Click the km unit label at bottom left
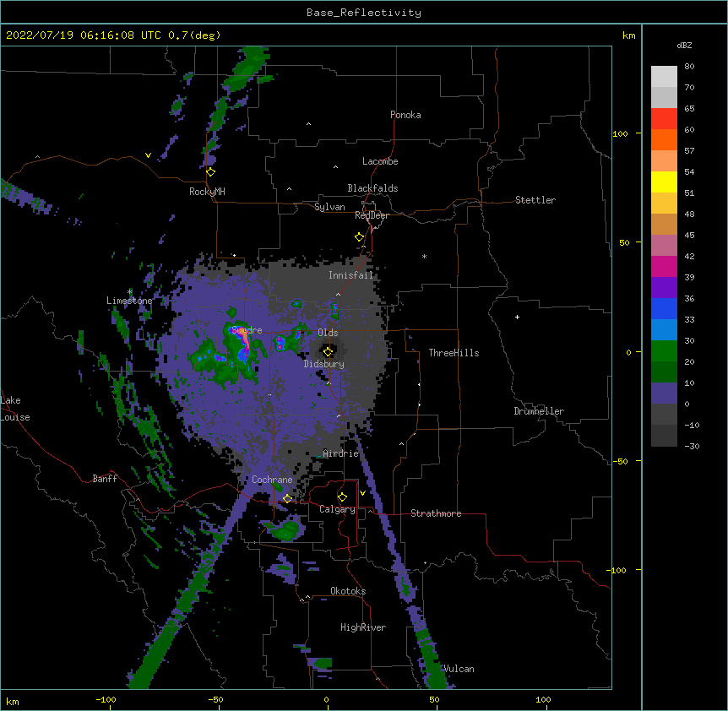 [x=13, y=702]
